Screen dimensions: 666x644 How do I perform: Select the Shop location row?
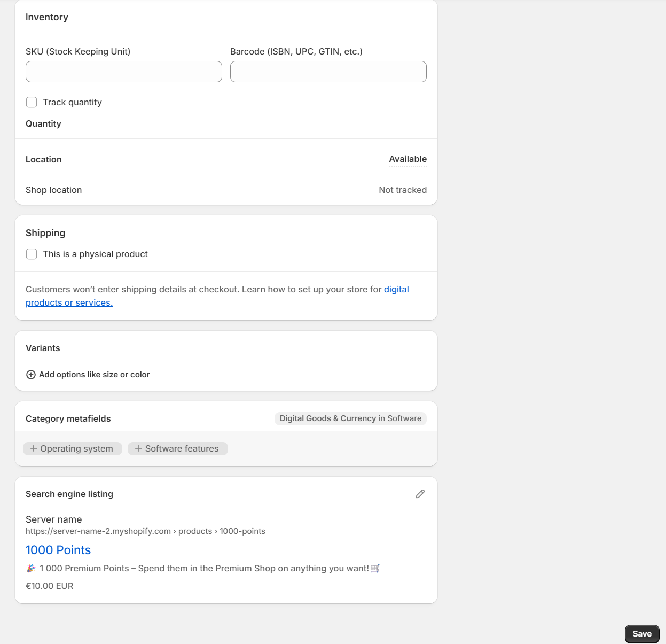click(x=54, y=190)
